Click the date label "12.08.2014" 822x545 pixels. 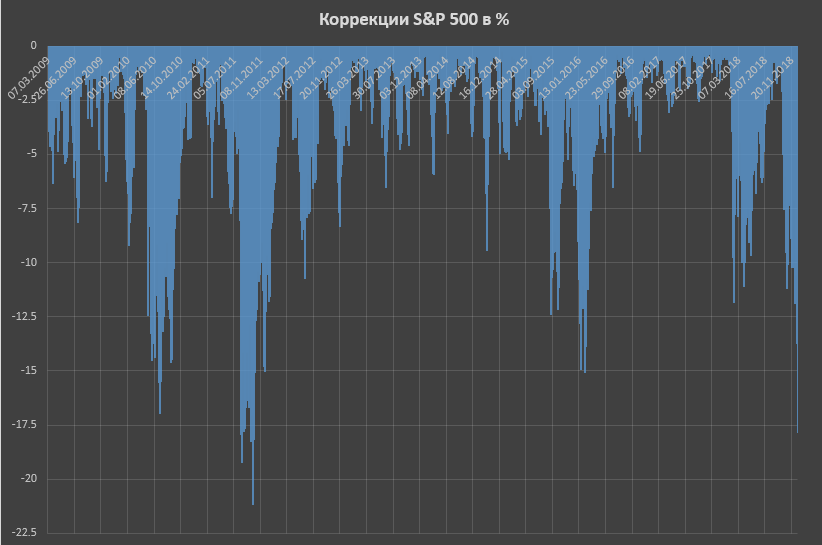[x=454, y=78]
